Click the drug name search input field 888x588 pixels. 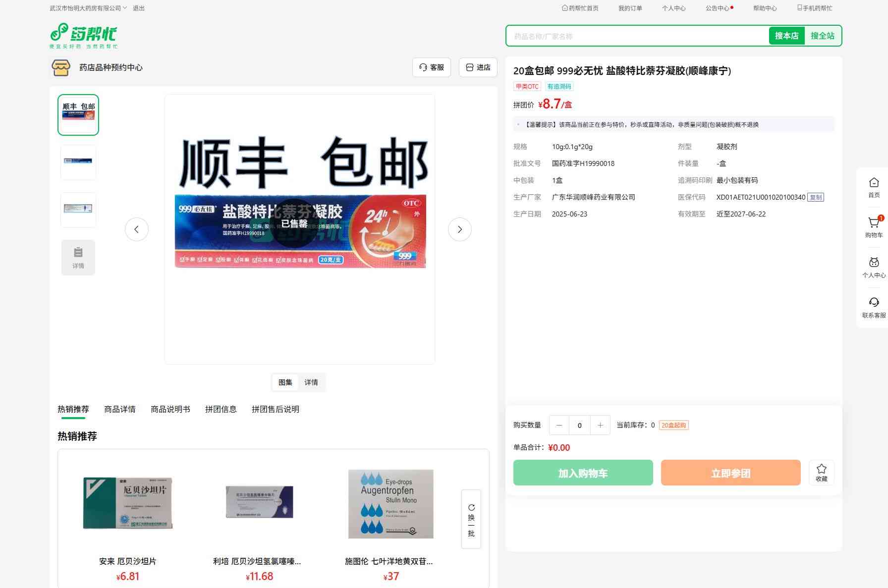[637, 36]
